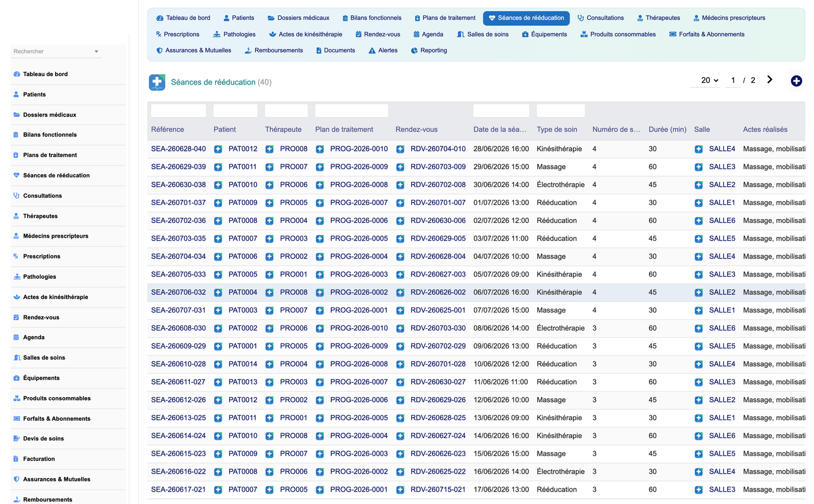Open room link SALLE5 in SEA-260609-029 row

pos(722,346)
